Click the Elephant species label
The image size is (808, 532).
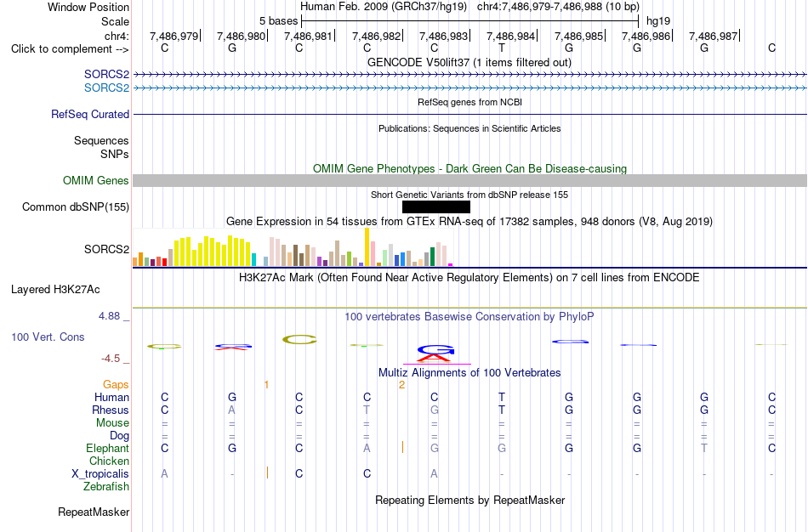point(107,448)
